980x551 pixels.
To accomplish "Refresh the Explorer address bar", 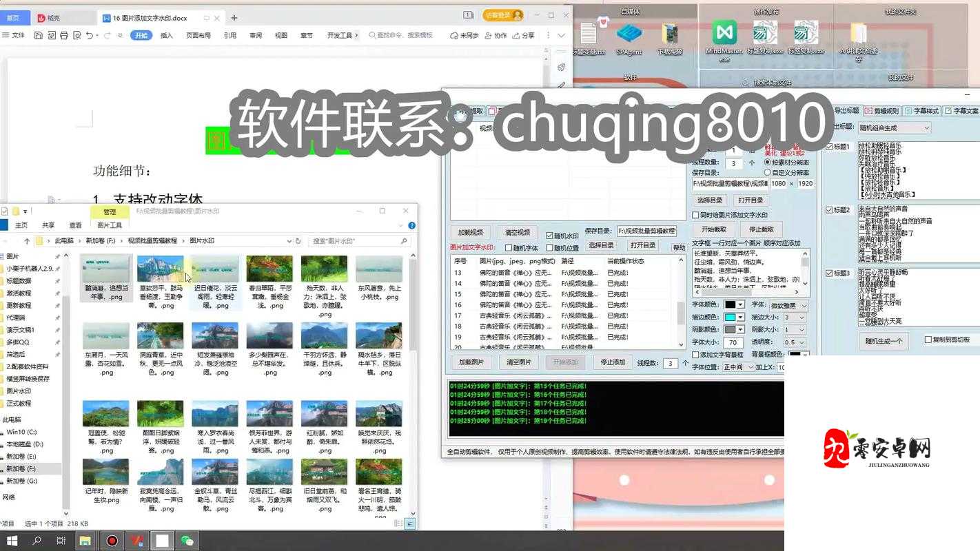I will (x=298, y=241).
